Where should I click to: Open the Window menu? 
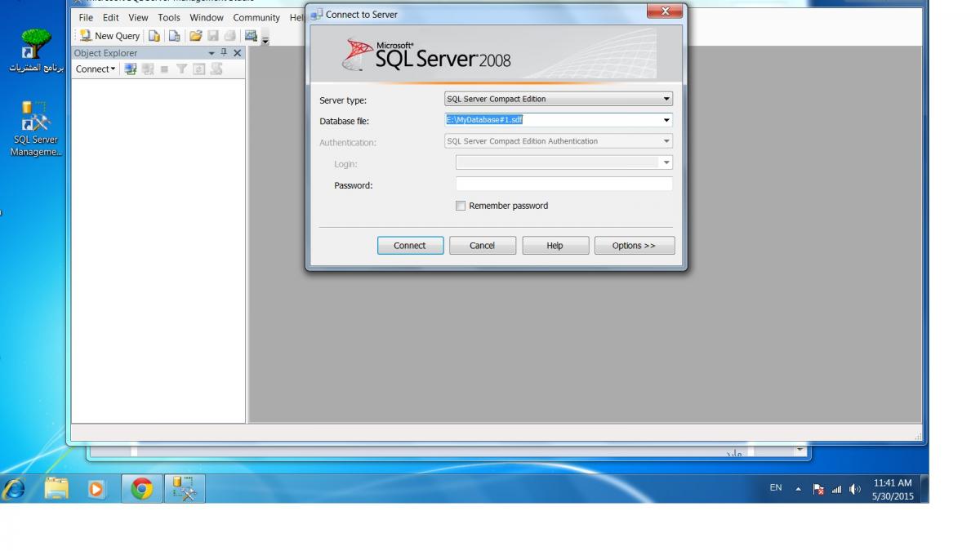[207, 17]
